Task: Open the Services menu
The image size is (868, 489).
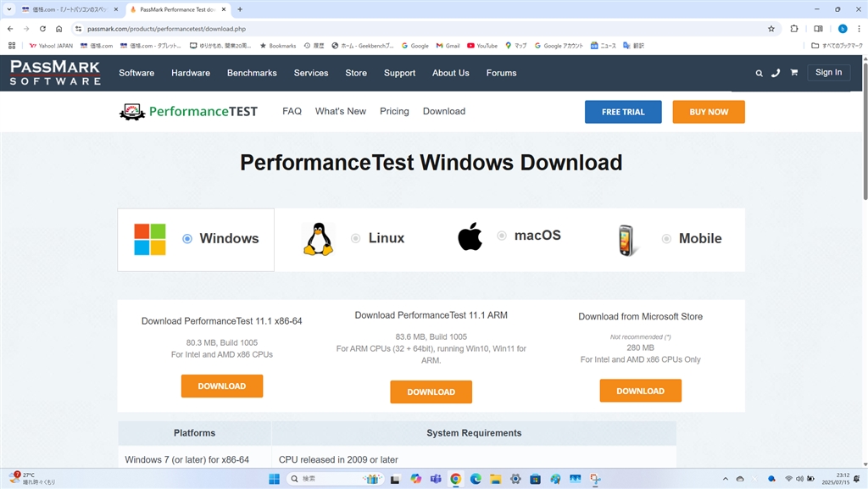Action: click(311, 73)
